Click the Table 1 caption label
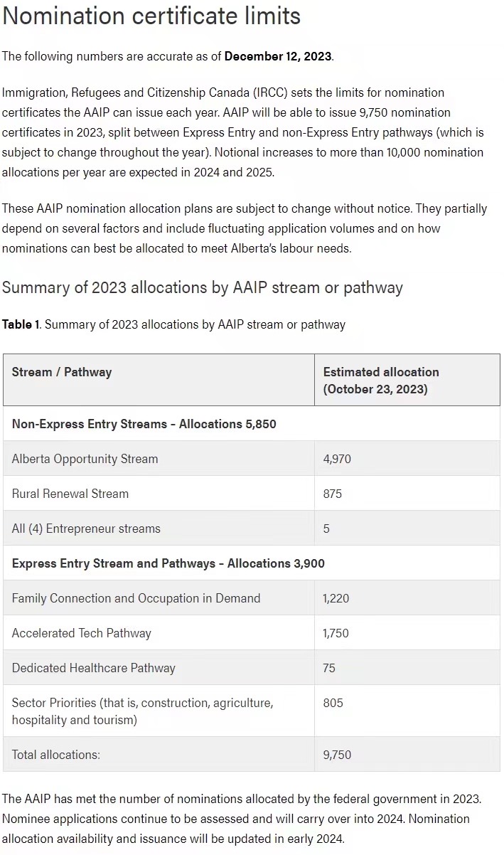Screen dimensions: 504x855 21,324
